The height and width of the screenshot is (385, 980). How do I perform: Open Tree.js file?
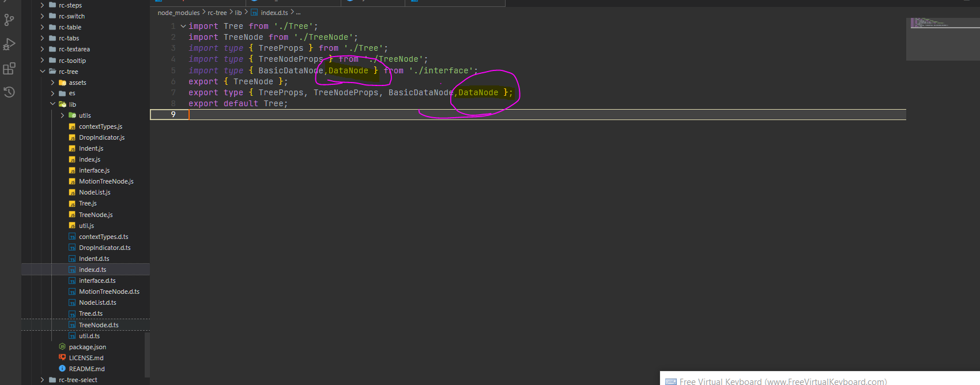coord(88,203)
